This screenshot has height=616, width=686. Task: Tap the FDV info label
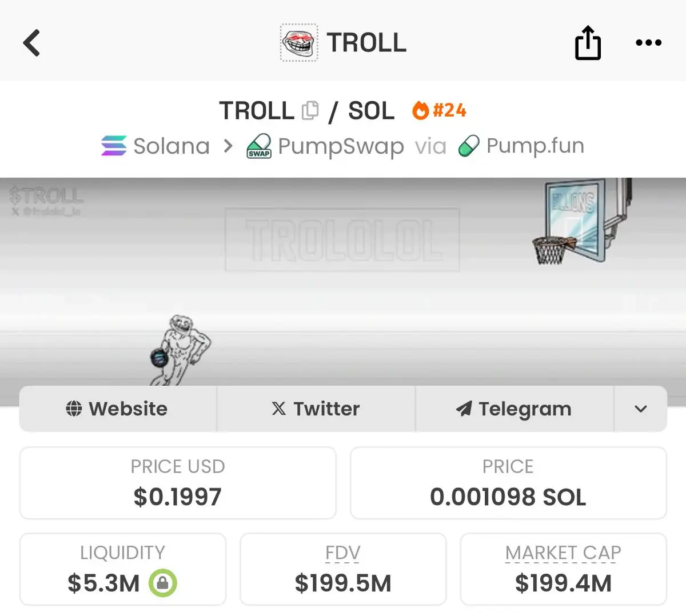tap(343, 553)
